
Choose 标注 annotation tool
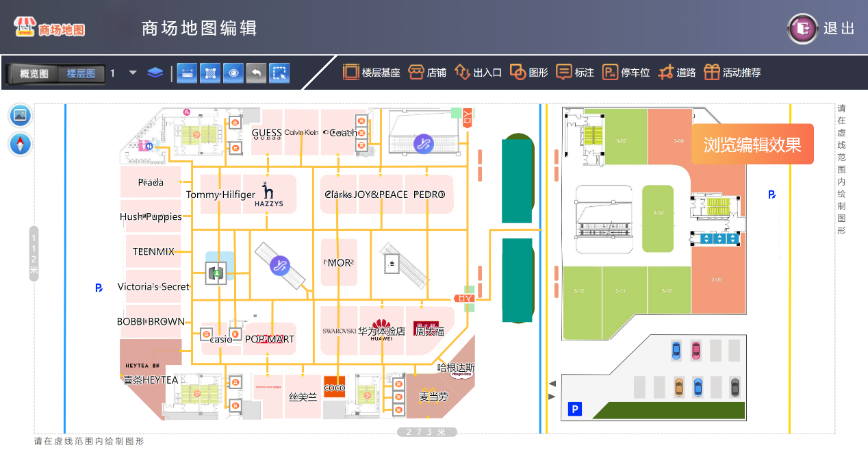(575, 73)
